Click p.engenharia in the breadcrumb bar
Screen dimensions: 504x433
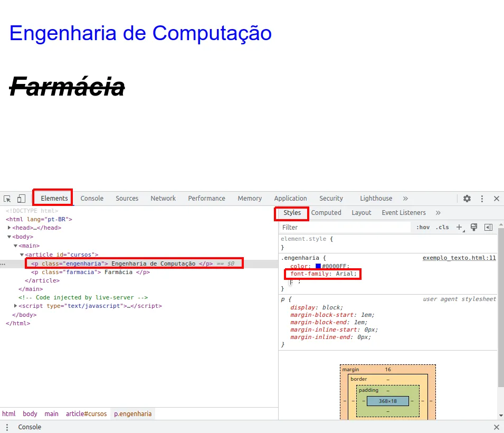pos(133,413)
